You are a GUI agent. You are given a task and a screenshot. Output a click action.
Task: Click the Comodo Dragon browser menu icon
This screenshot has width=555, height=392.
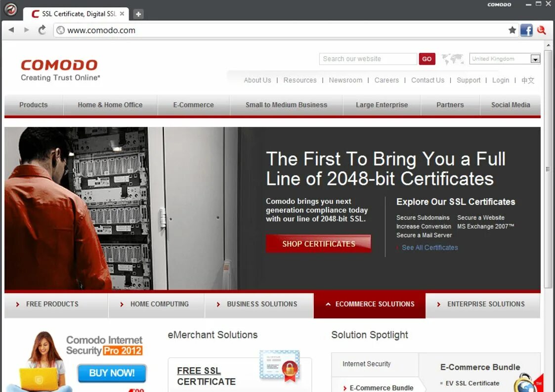(10, 9)
